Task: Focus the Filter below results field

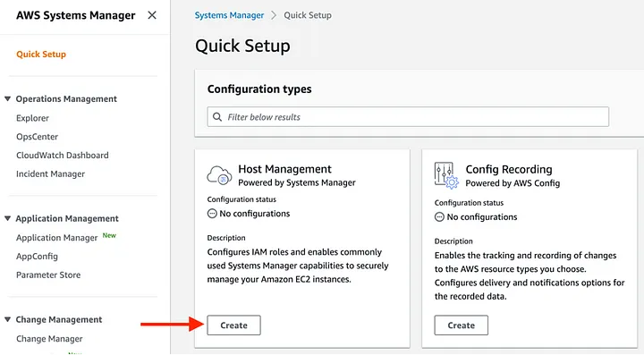Action: (x=408, y=117)
